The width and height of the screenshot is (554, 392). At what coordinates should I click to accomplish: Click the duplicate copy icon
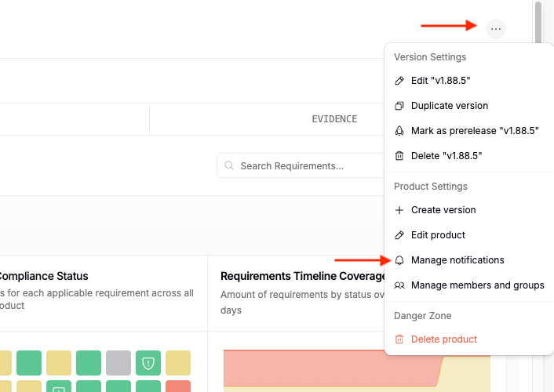399,106
